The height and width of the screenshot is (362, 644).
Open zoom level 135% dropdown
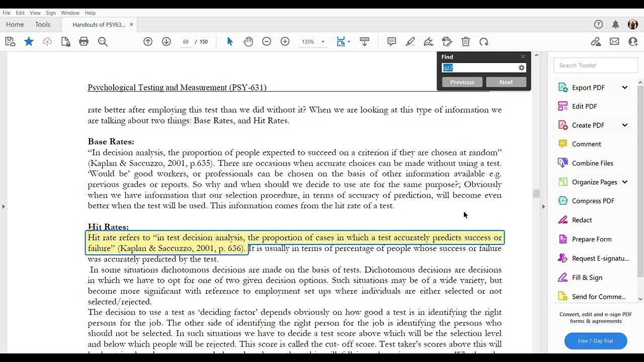click(323, 42)
